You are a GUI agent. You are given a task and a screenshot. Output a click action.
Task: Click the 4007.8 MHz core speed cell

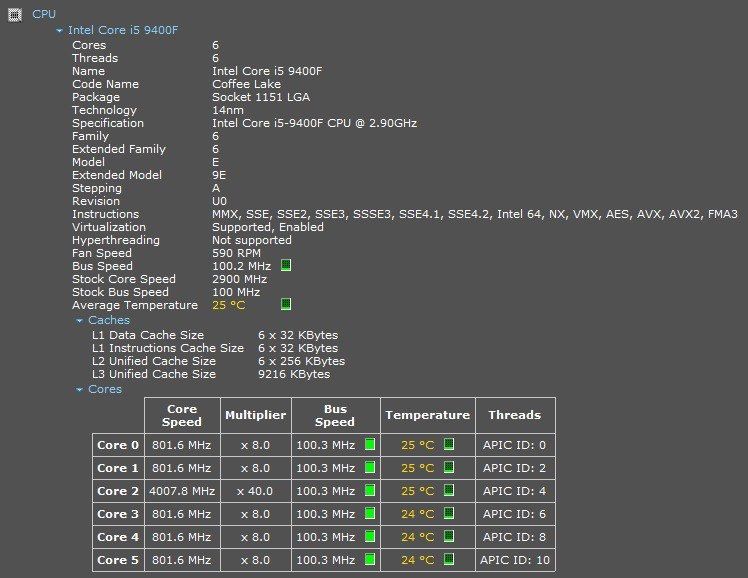[x=182, y=491]
